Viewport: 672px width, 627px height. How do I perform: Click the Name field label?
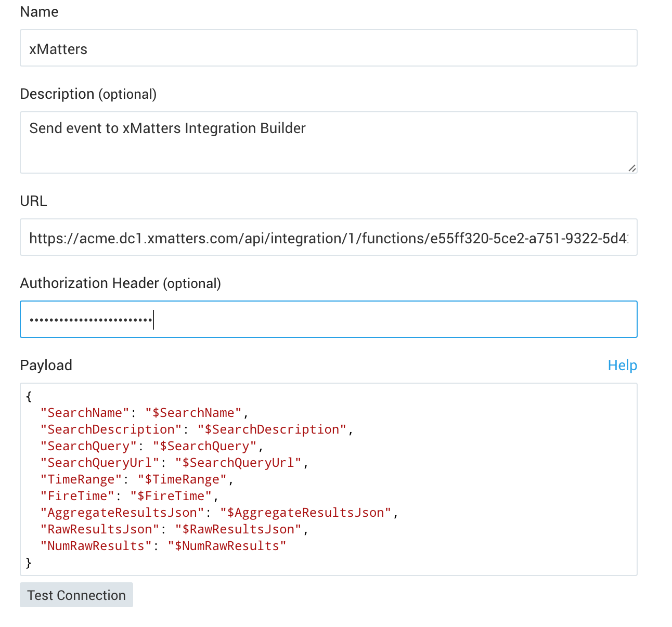(x=39, y=12)
